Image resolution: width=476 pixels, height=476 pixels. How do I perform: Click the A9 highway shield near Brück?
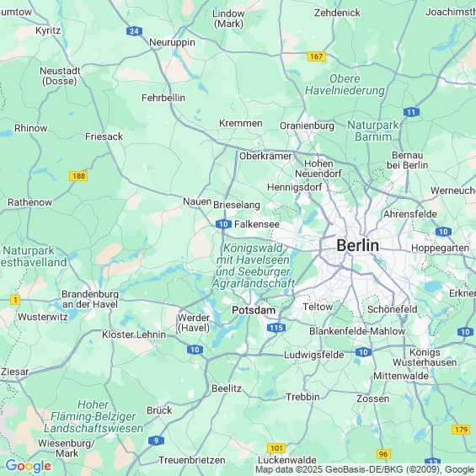pos(156,441)
